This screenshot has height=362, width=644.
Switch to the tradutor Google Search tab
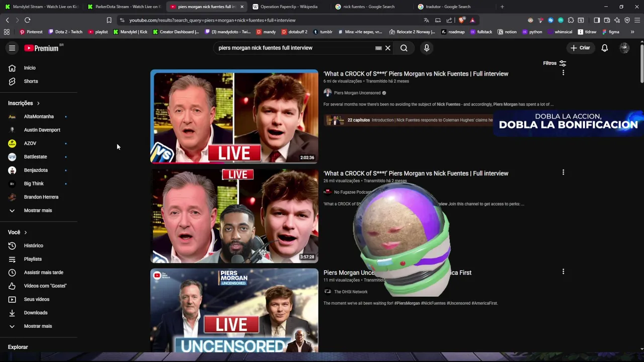[454, 7]
